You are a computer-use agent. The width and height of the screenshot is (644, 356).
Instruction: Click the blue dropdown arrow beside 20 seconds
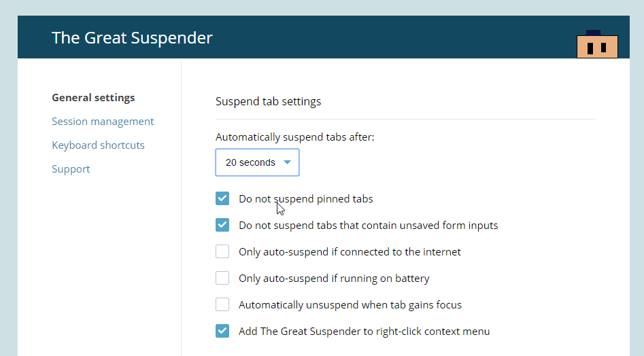click(x=287, y=162)
